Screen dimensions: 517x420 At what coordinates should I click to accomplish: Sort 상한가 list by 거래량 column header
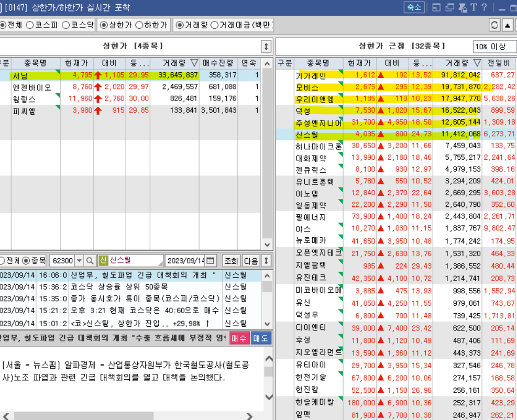coord(174,63)
